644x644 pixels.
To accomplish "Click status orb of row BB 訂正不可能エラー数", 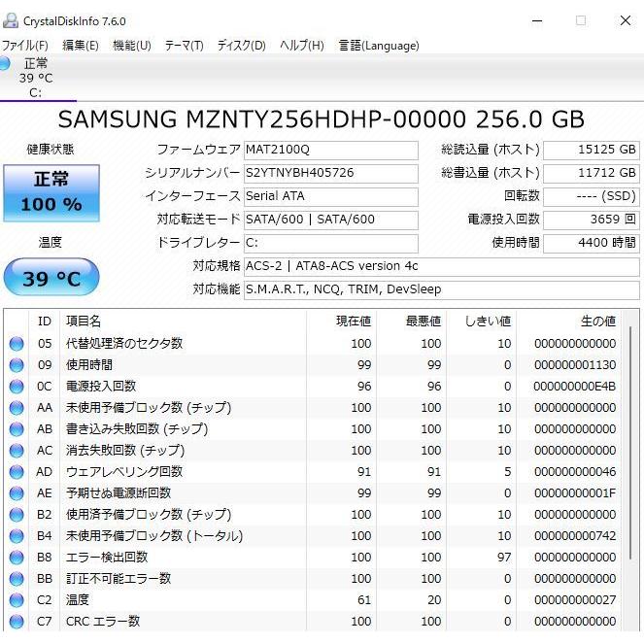I will tap(17, 578).
